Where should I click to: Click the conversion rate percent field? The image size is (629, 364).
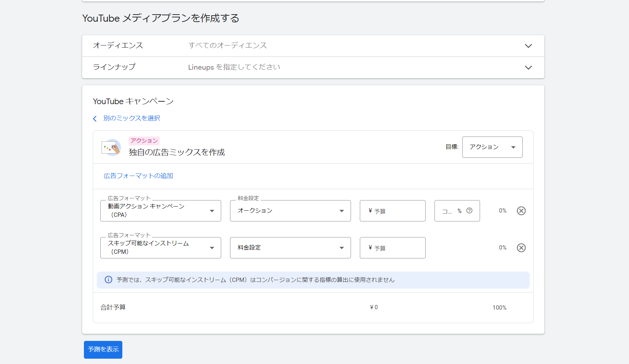(457, 211)
